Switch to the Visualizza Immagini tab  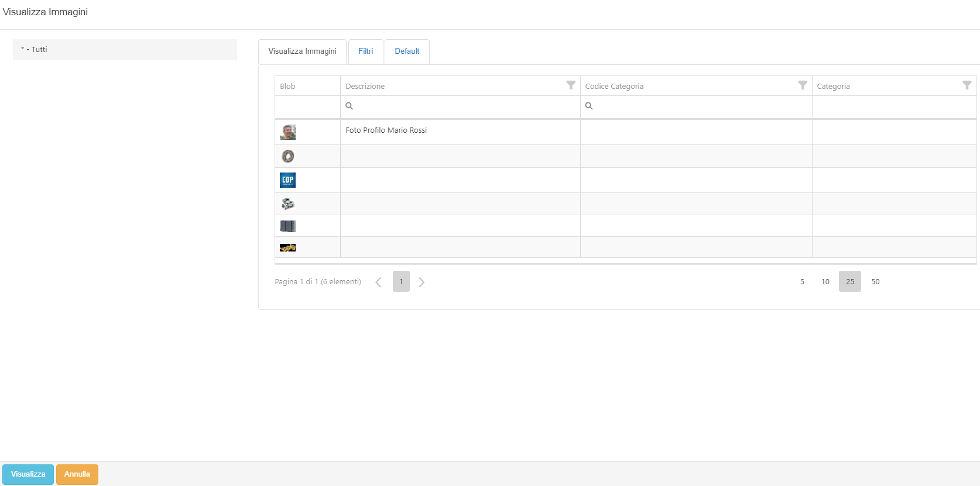pos(302,51)
